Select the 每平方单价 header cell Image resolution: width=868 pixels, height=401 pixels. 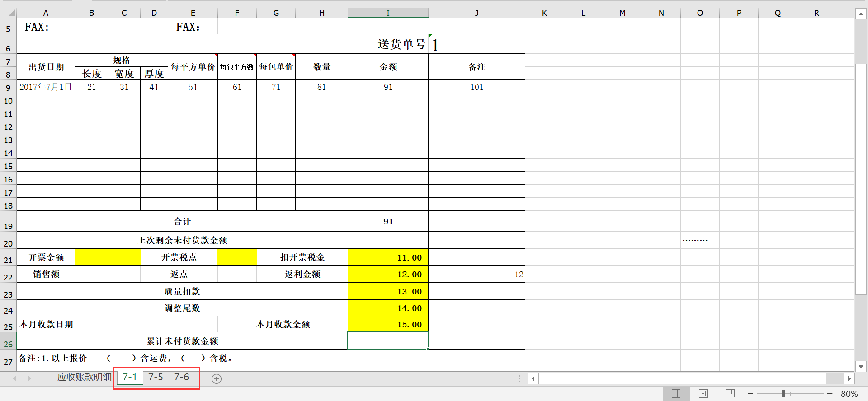(193, 67)
